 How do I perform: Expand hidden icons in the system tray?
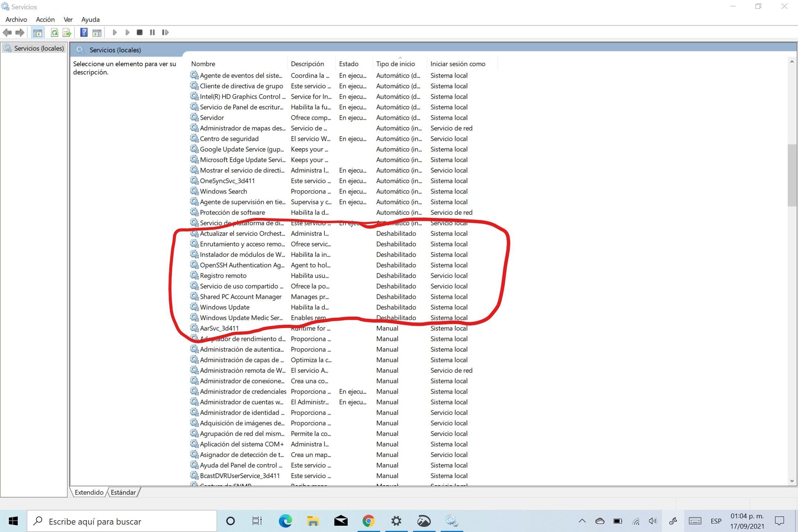point(582,521)
